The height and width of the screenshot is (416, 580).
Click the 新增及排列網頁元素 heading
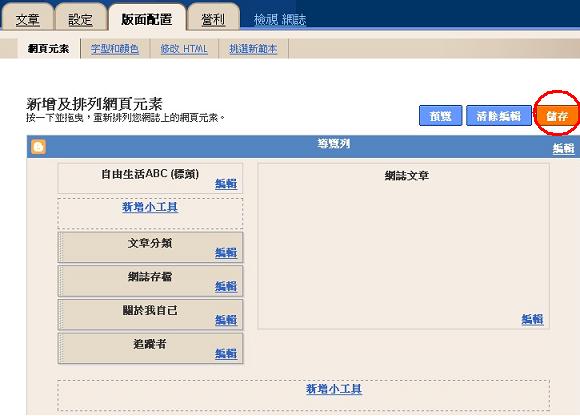[94, 104]
